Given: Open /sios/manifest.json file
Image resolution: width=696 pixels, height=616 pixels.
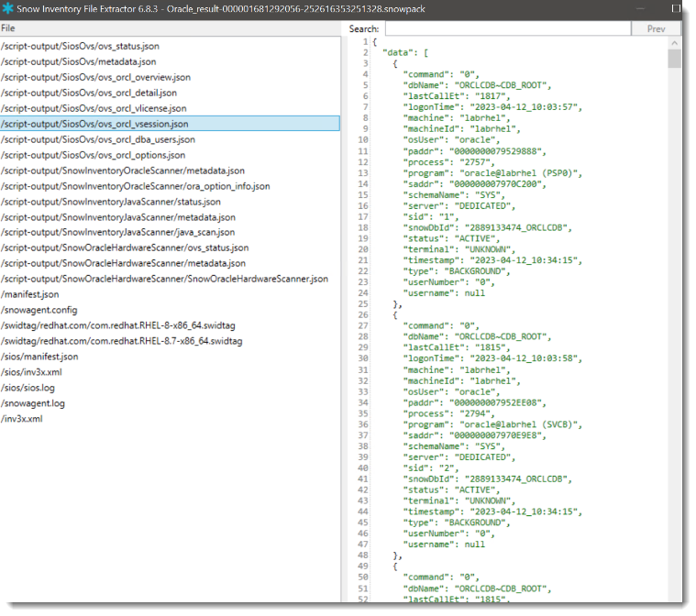Looking at the screenshot, I should tap(39, 357).
